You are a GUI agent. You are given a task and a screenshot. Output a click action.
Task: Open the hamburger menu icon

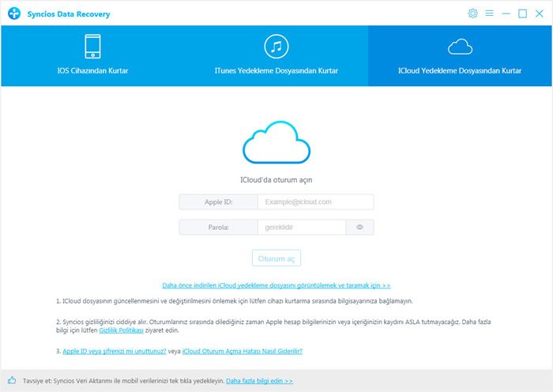click(x=489, y=13)
